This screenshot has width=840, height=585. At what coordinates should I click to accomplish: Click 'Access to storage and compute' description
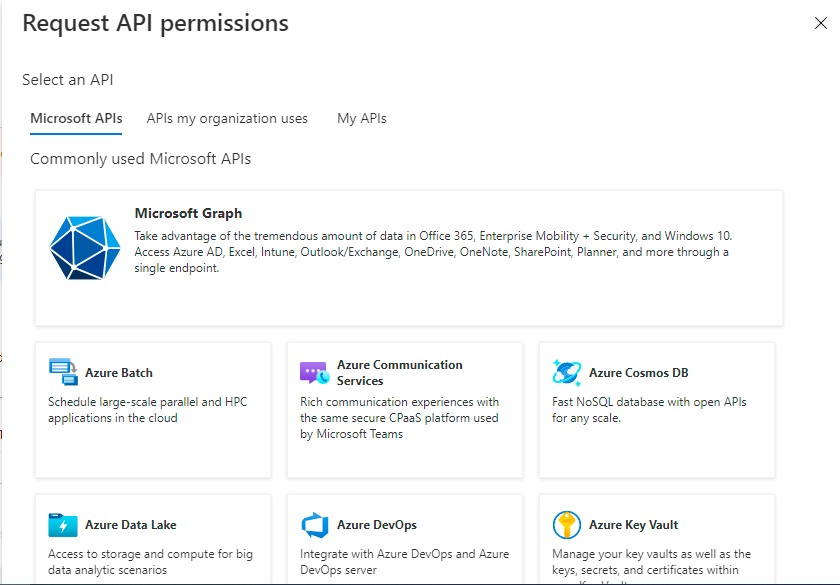[x=151, y=562]
